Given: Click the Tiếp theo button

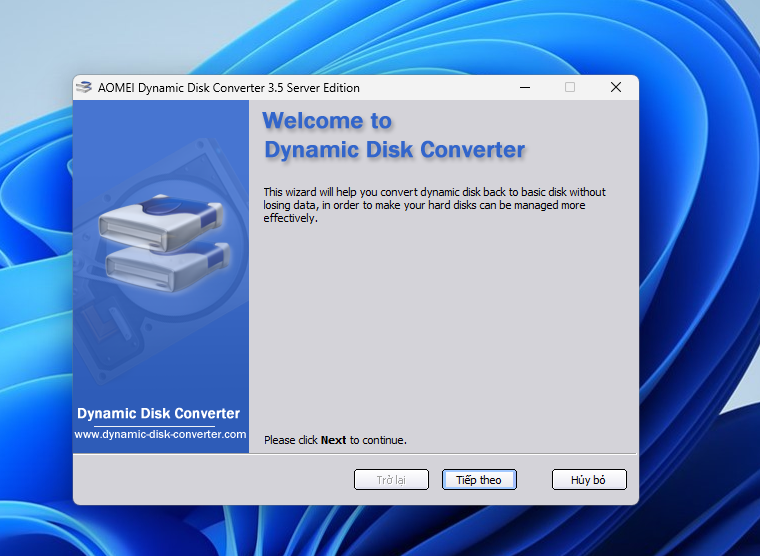Looking at the screenshot, I should [479, 479].
